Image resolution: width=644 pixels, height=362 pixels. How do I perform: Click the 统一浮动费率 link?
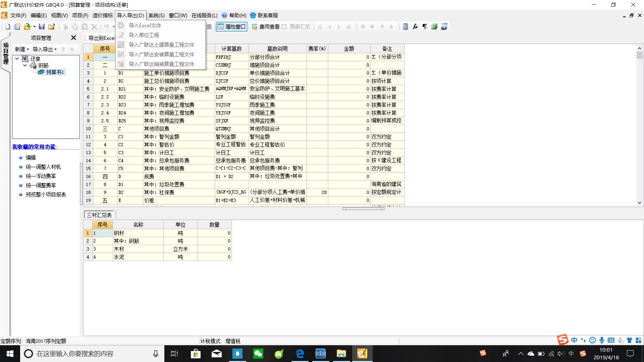(x=41, y=176)
